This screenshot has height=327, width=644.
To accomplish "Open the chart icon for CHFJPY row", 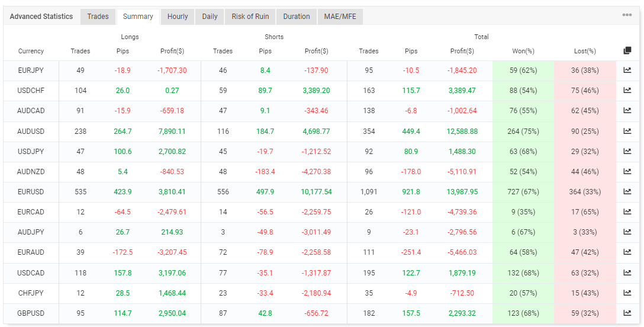I will point(627,293).
